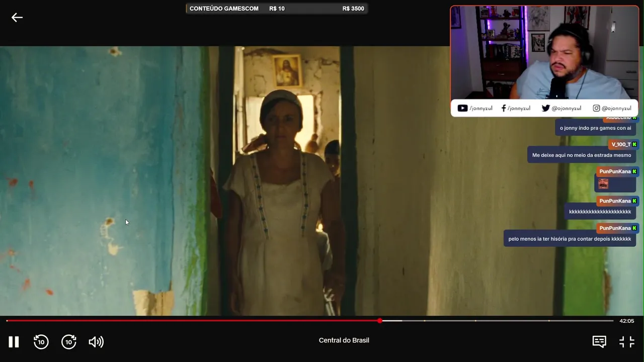The height and width of the screenshot is (362, 644).
Task: Click message 'o jonny indo pra games con ai'
Action: pos(595,128)
